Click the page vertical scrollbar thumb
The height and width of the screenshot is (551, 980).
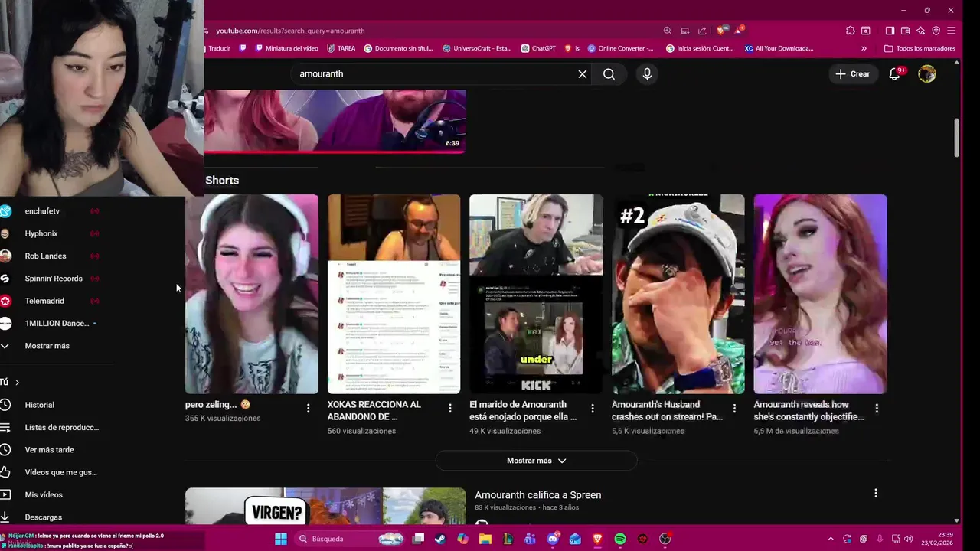pyautogui.click(x=957, y=138)
